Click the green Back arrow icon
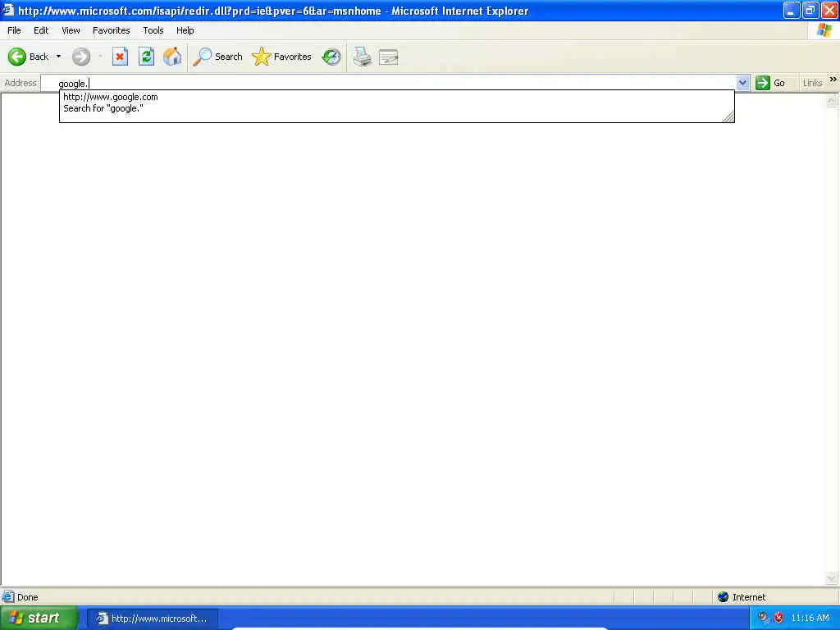Viewport: 840px width, 630px height. pos(16,57)
